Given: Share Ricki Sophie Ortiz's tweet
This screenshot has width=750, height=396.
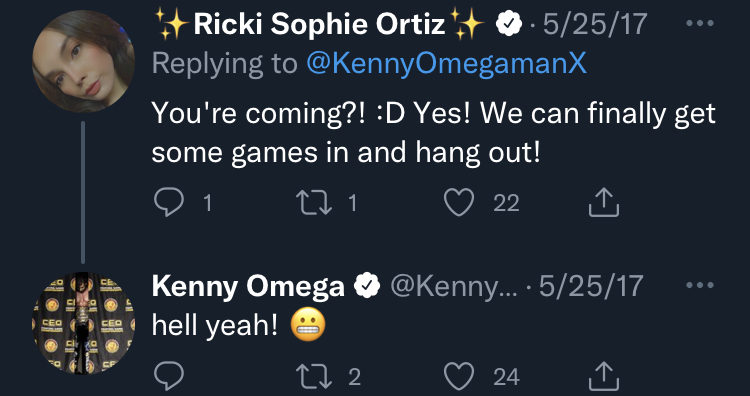Looking at the screenshot, I should pos(604,202).
